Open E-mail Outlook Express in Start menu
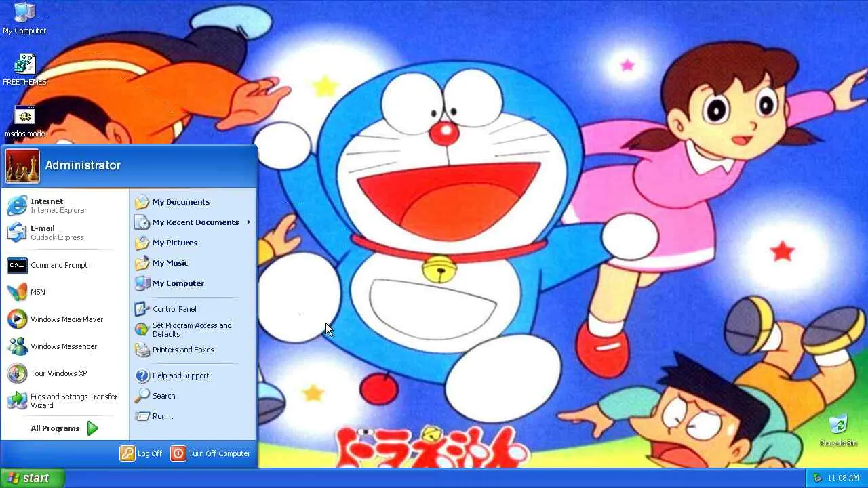 pyautogui.click(x=65, y=232)
